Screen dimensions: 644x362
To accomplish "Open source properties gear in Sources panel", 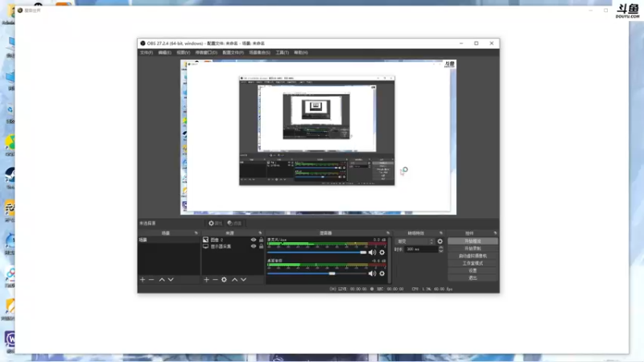I will 224,279.
